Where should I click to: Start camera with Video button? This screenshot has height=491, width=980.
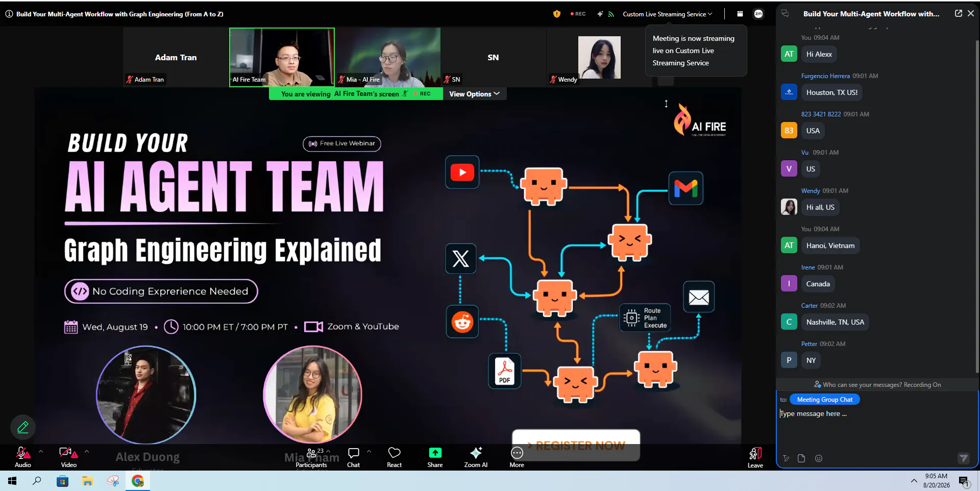[68, 457]
